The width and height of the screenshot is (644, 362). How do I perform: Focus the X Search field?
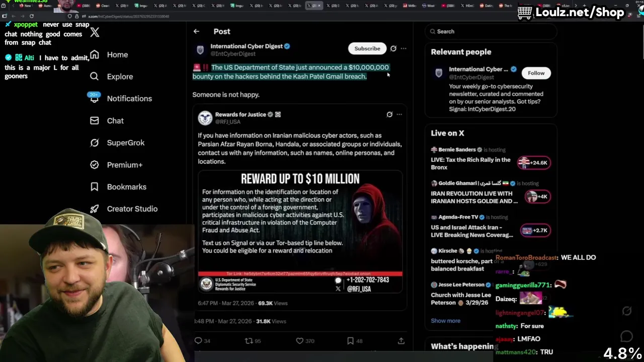tap(491, 31)
